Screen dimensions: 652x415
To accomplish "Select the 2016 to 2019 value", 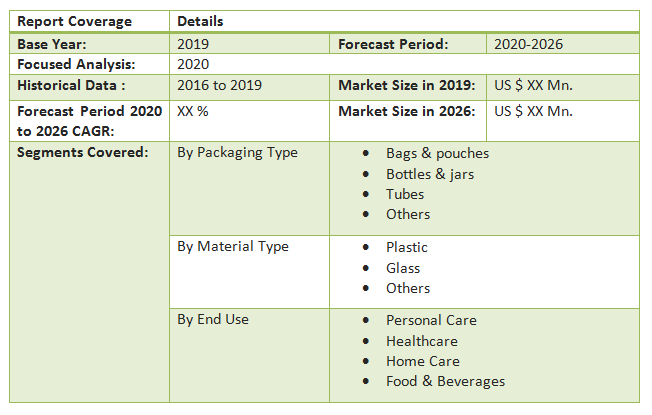I will pos(219,85).
